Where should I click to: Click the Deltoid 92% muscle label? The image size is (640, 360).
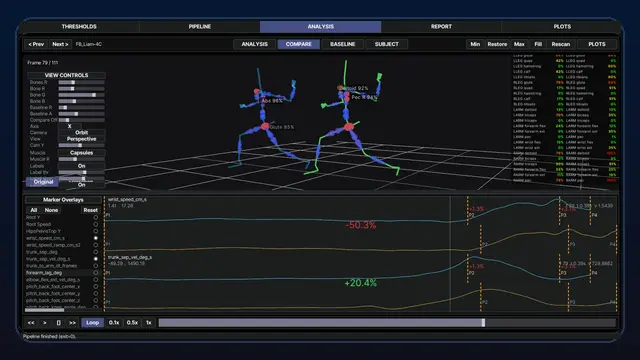[x=354, y=88]
